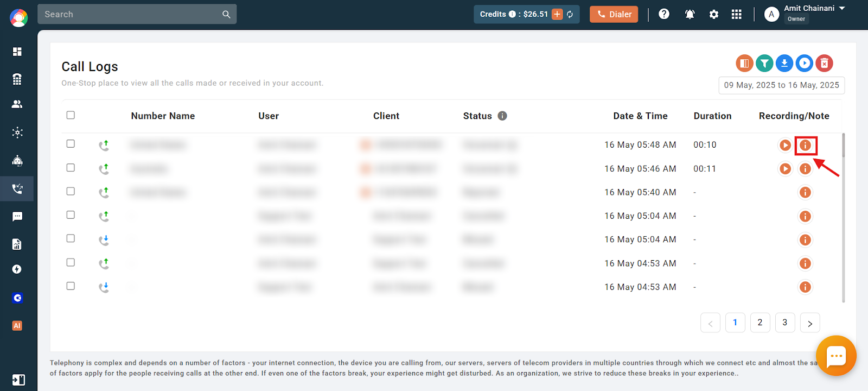868x391 pixels.
Task: Refresh the credits balance
Action: 570,14
